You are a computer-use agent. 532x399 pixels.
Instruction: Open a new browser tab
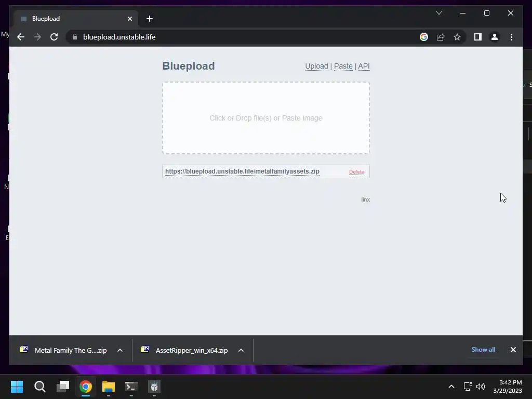pyautogui.click(x=150, y=19)
